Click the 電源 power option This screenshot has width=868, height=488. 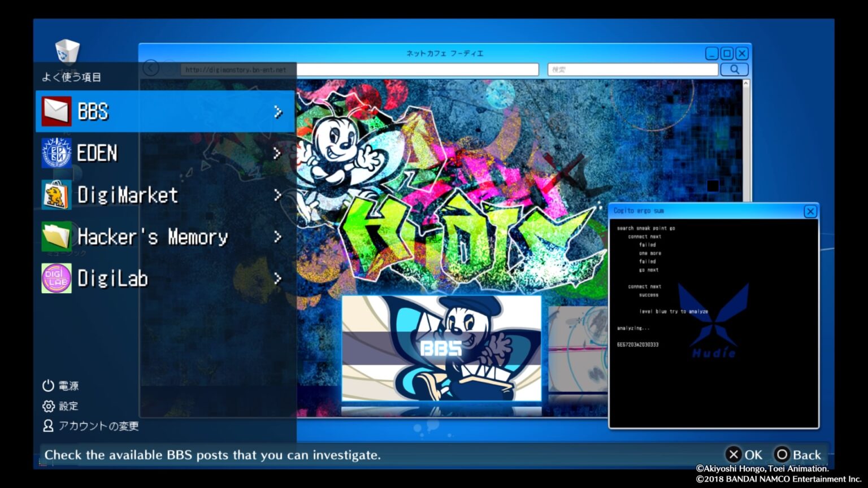(60, 385)
